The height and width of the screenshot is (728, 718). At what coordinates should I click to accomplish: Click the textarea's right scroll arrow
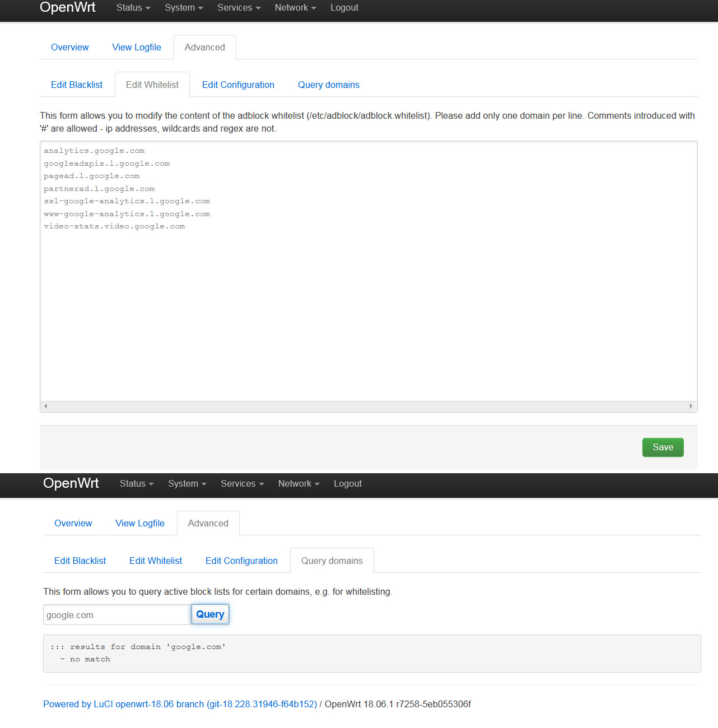pyautogui.click(x=691, y=406)
